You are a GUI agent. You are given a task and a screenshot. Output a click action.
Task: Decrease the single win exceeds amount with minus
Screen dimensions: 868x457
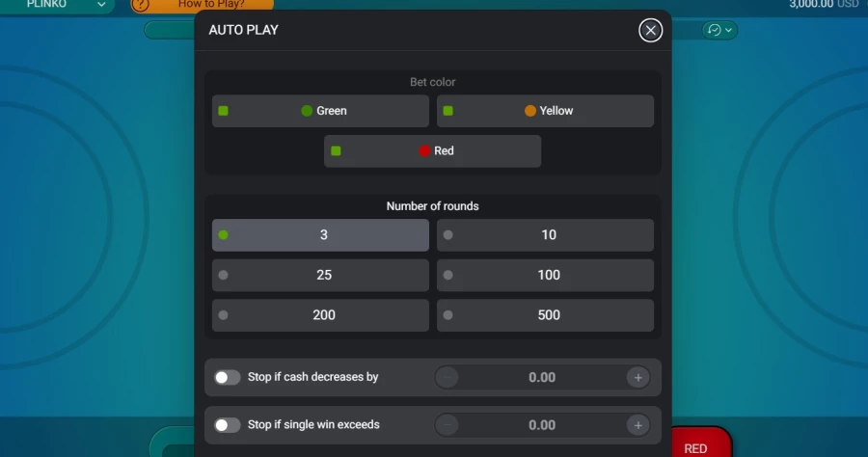(447, 425)
